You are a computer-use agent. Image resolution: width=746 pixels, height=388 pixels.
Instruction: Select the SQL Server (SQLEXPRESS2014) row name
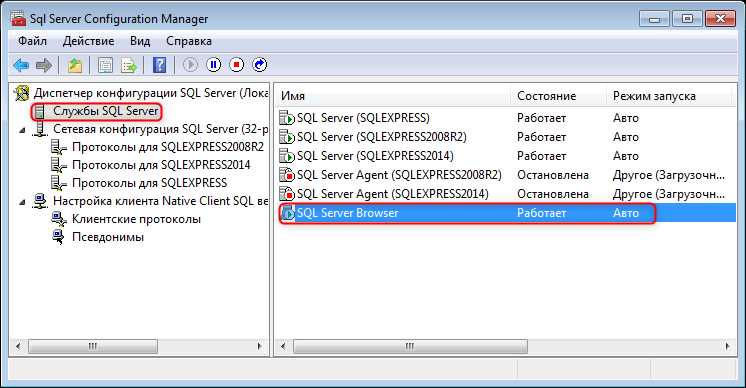click(x=375, y=156)
